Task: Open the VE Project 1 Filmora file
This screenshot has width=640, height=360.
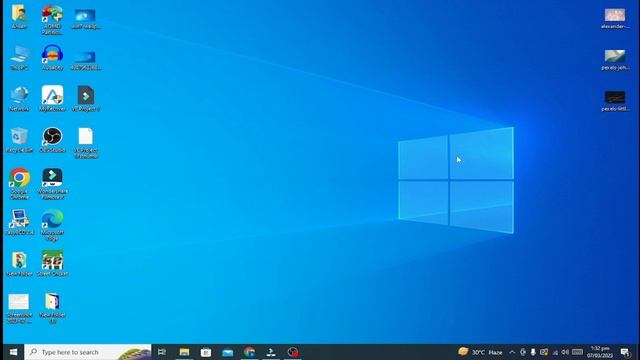Action: [x=86, y=99]
